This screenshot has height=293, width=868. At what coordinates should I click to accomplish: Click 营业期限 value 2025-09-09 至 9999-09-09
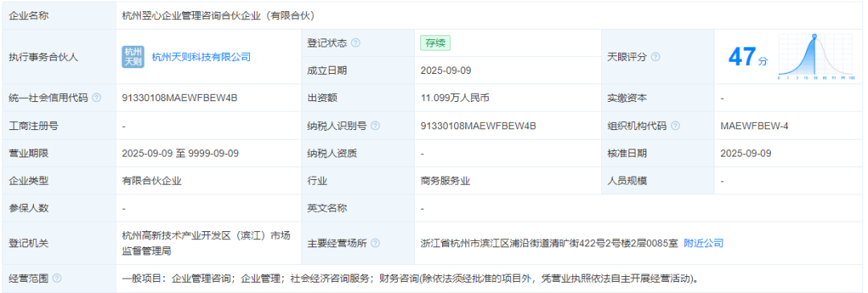(x=181, y=153)
